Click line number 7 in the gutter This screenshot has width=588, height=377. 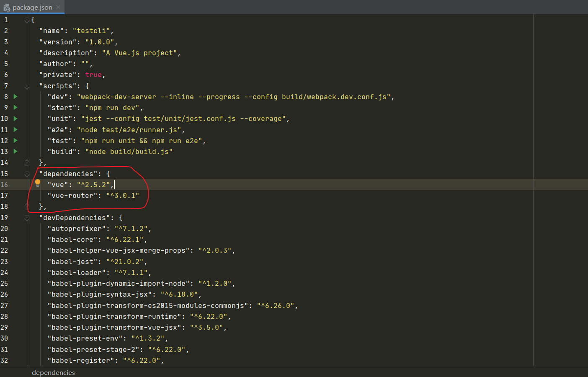click(6, 86)
